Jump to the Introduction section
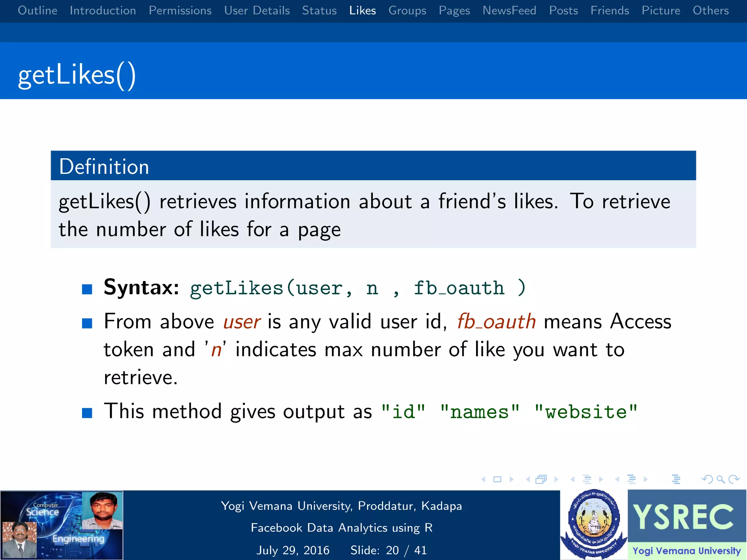 tap(103, 11)
